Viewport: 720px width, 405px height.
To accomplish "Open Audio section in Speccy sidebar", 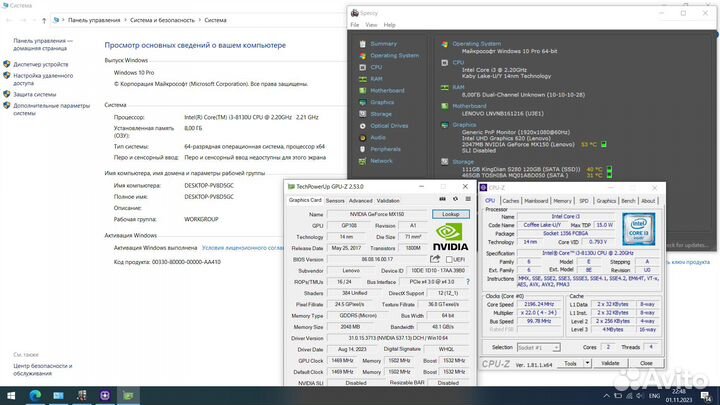I will (378, 138).
